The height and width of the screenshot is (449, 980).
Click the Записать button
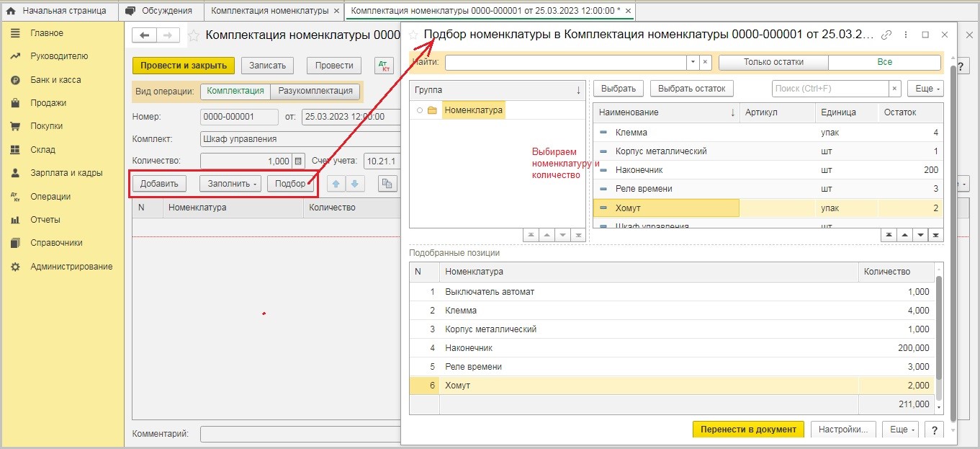pos(268,66)
